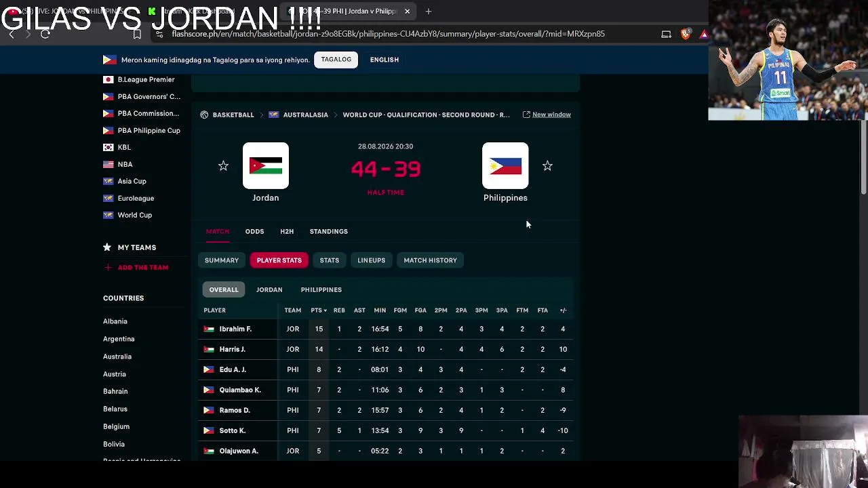Select Belarus from countries list
The width and height of the screenshot is (868, 488).
click(115, 409)
